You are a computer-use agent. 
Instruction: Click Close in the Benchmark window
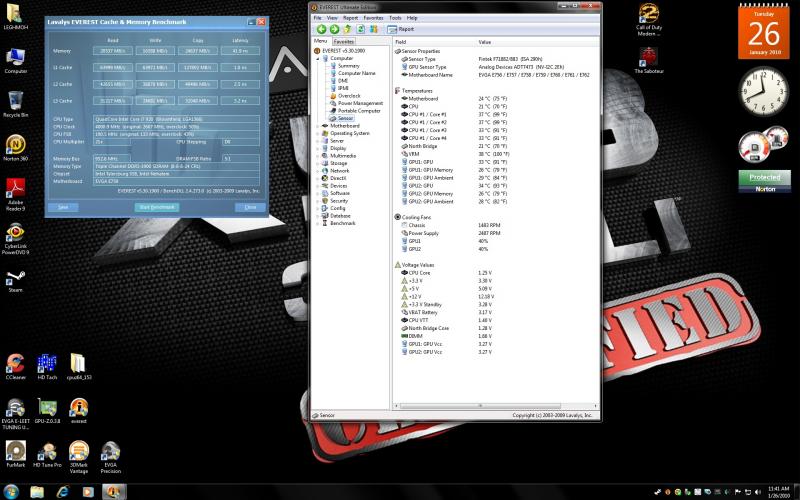pyautogui.click(x=251, y=207)
